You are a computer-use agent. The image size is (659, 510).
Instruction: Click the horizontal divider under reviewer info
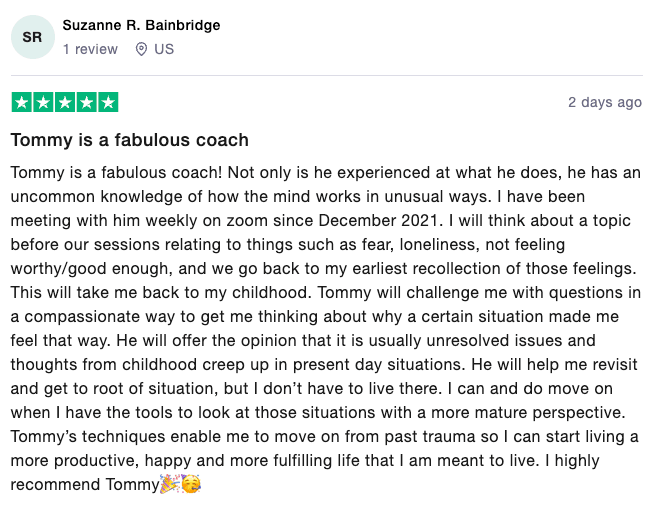click(327, 76)
